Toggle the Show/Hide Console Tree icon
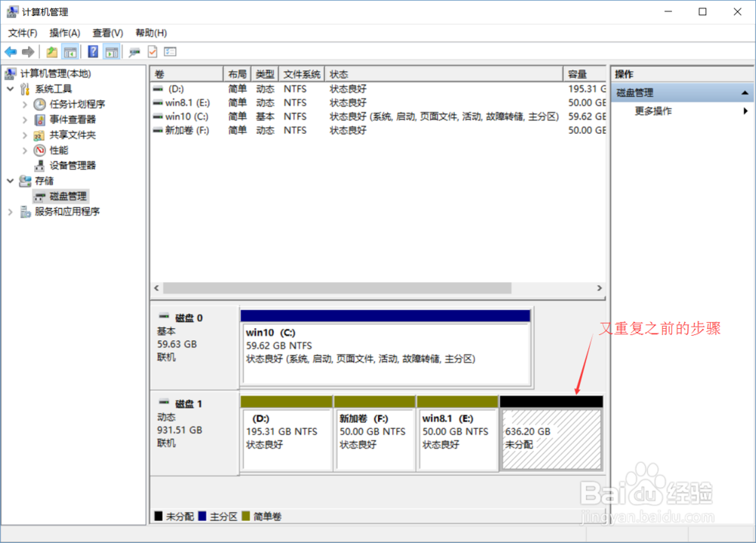Viewport: 756px width, 543px height. (70, 51)
